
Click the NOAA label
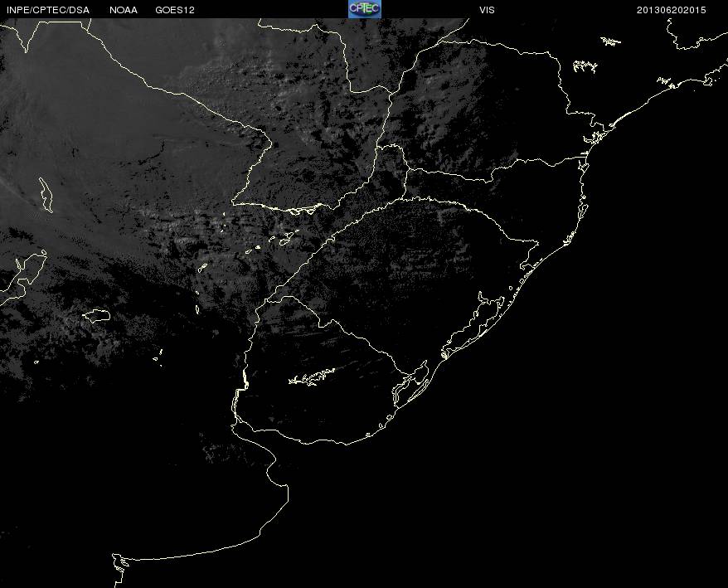click(124, 10)
